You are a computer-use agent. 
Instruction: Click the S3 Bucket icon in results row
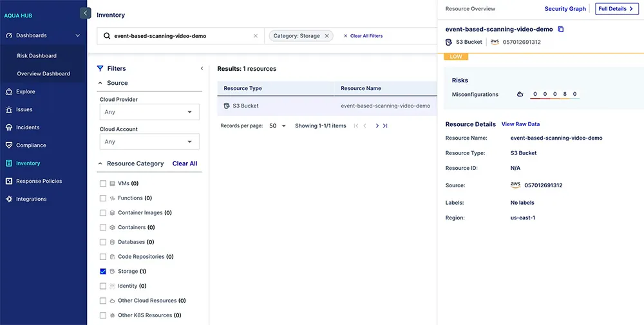click(x=226, y=106)
